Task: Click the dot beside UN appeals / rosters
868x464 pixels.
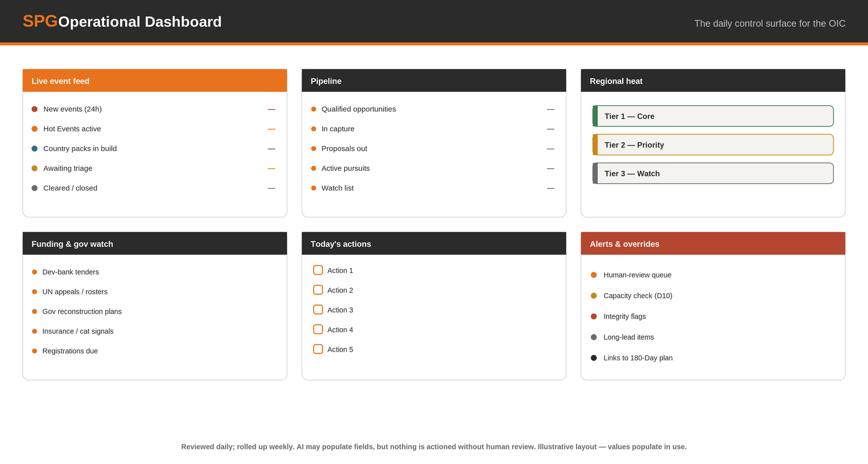Action: [x=35, y=291]
